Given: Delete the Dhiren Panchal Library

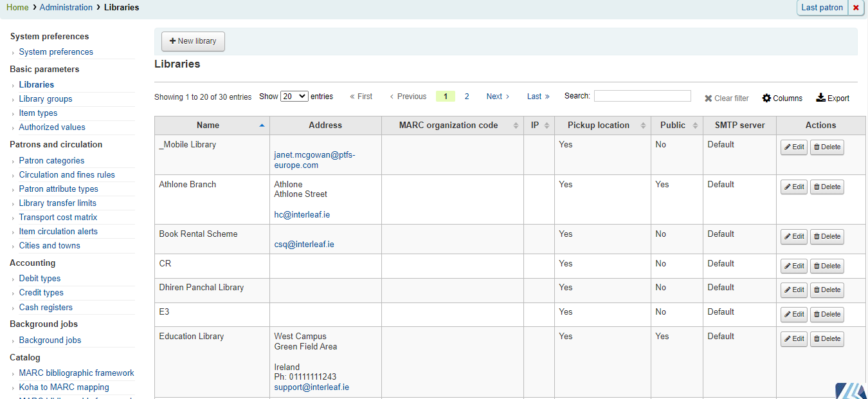Looking at the screenshot, I should point(827,290).
